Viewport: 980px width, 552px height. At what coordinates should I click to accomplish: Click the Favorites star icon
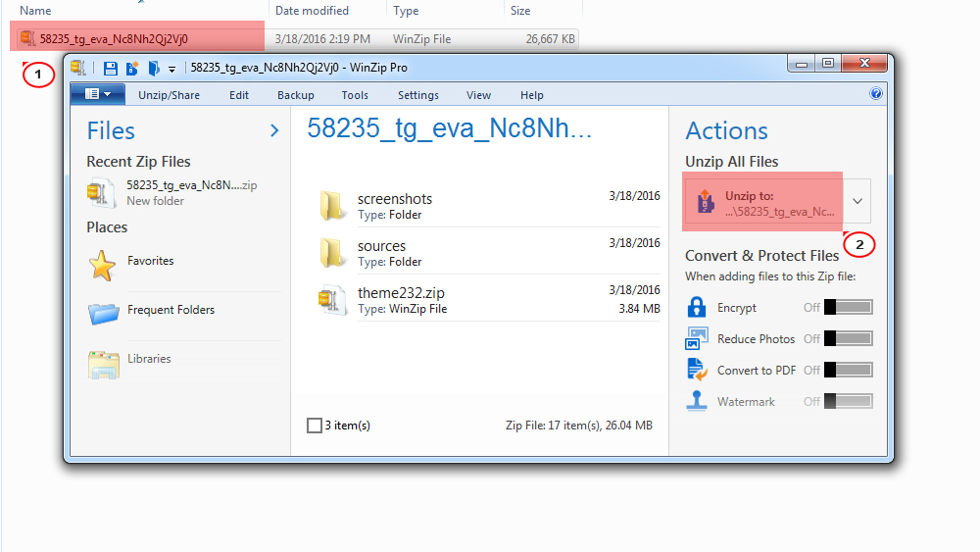point(102,265)
